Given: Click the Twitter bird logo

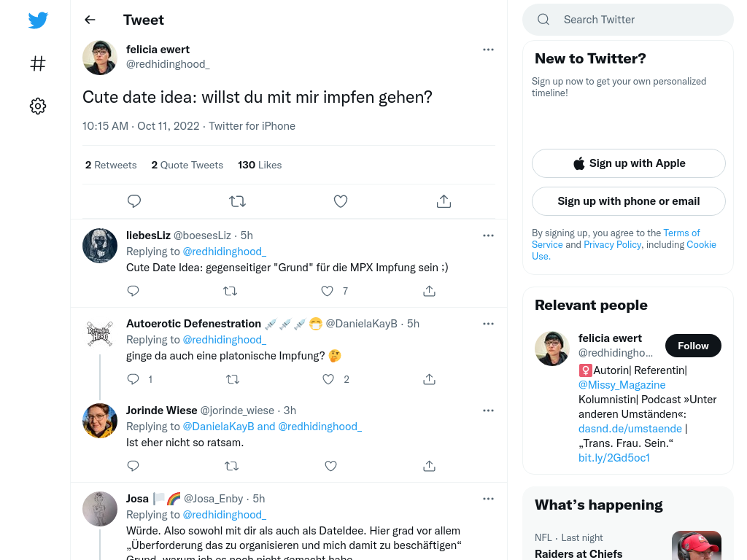Looking at the screenshot, I should (38, 20).
